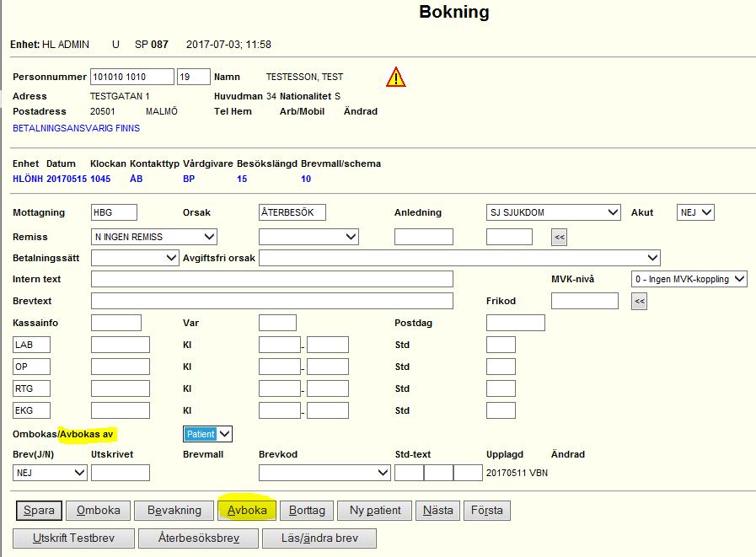Click the Klockan value 1045
Image resolution: width=756 pixels, height=557 pixels.
100,179
